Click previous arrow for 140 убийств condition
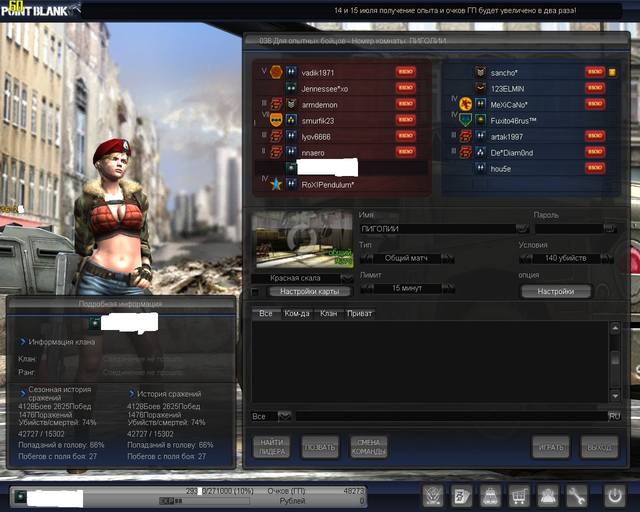The image size is (640, 512). pyautogui.click(x=526, y=258)
